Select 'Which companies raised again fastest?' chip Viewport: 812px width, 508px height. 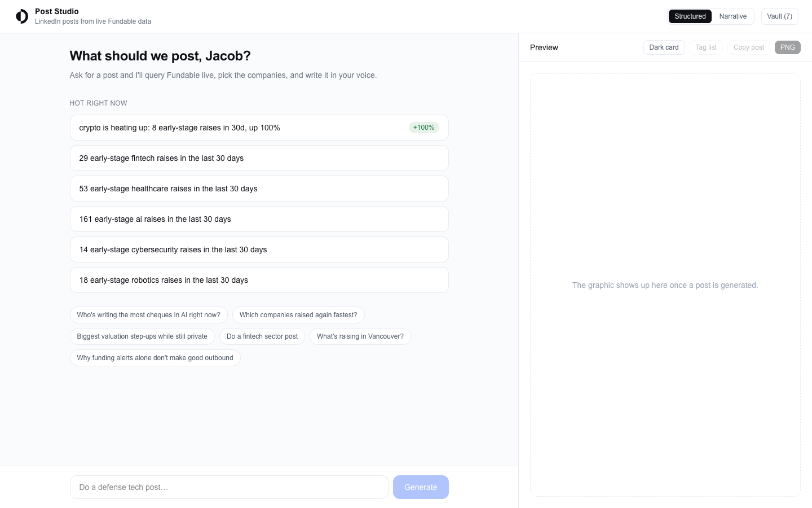[x=298, y=315]
